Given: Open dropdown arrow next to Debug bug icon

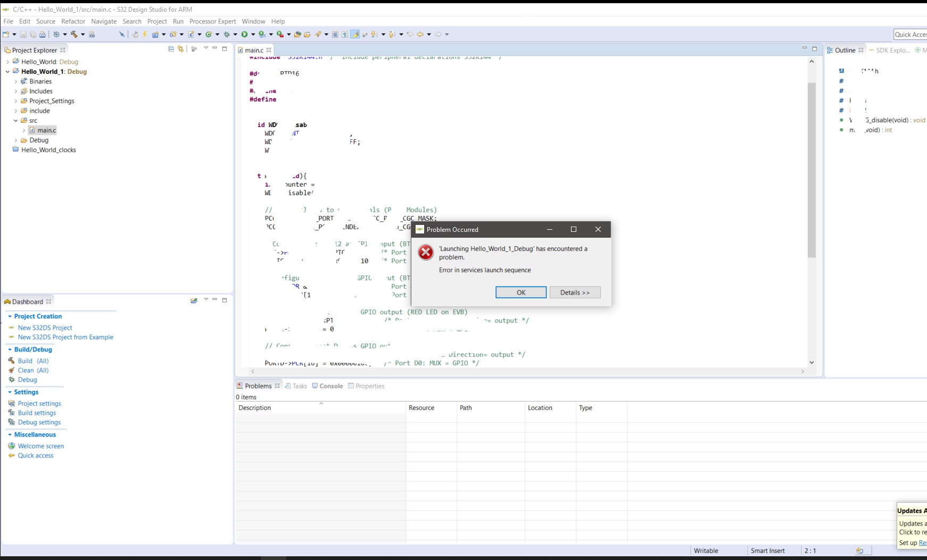Looking at the screenshot, I should (235, 34).
